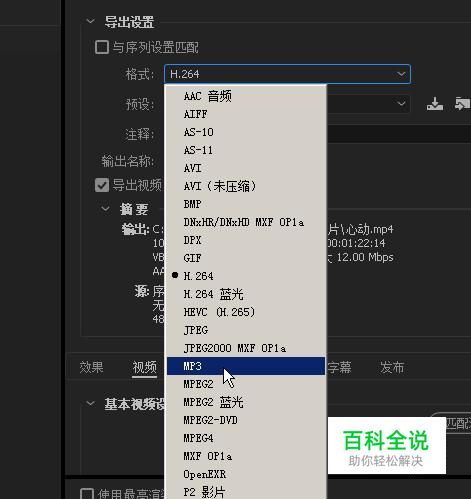The width and height of the screenshot is (471, 499).
Task: Click the 注释 comment input field
Action: (399, 134)
